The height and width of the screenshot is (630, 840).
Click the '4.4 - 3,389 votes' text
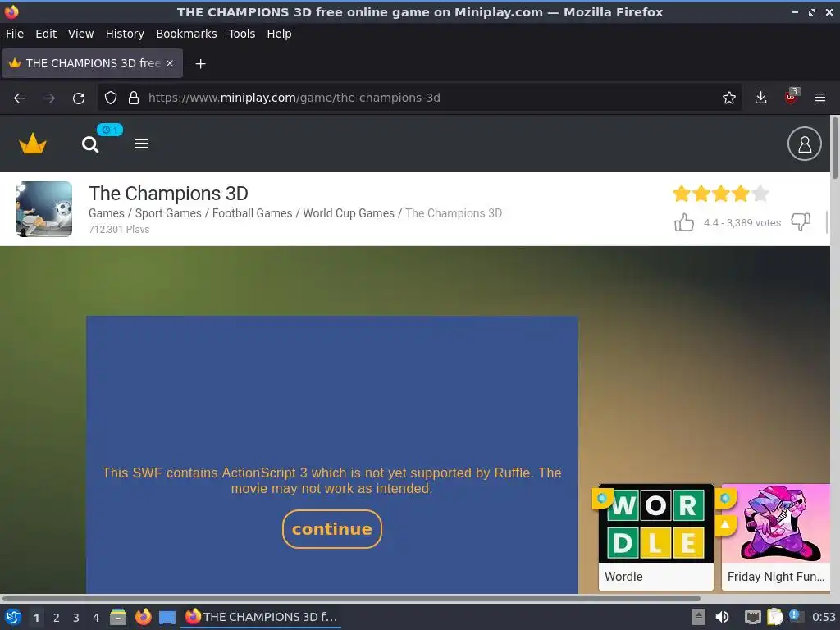[742, 223]
